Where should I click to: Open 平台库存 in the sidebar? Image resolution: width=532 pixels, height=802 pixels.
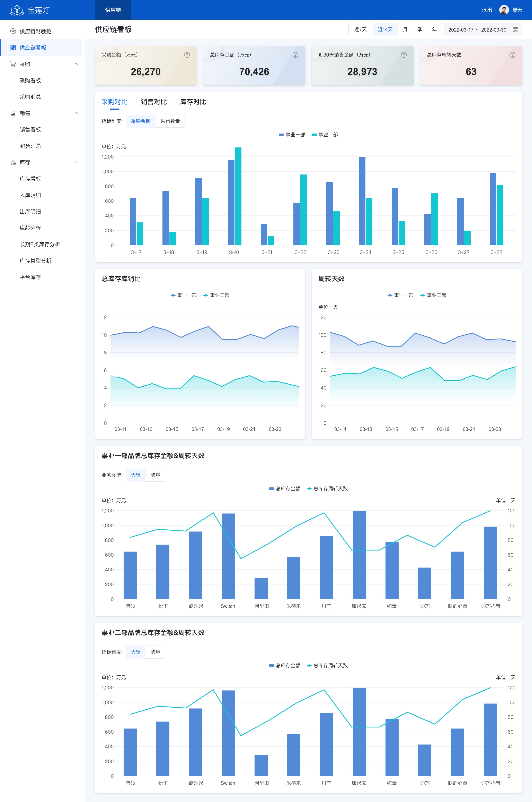pyautogui.click(x=41, y=277)
